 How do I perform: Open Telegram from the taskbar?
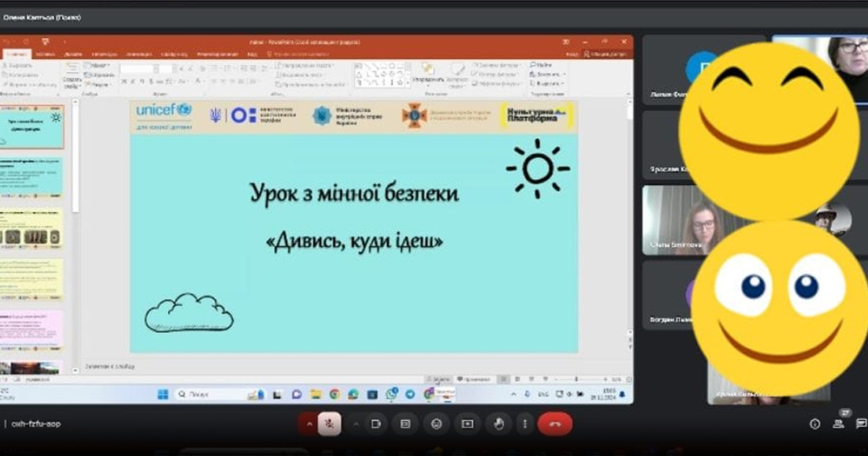(x=410, y=394)
